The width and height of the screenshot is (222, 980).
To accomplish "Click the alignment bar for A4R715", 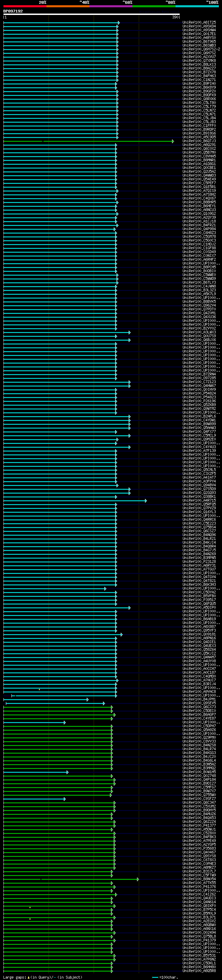I will pos(75,501).
